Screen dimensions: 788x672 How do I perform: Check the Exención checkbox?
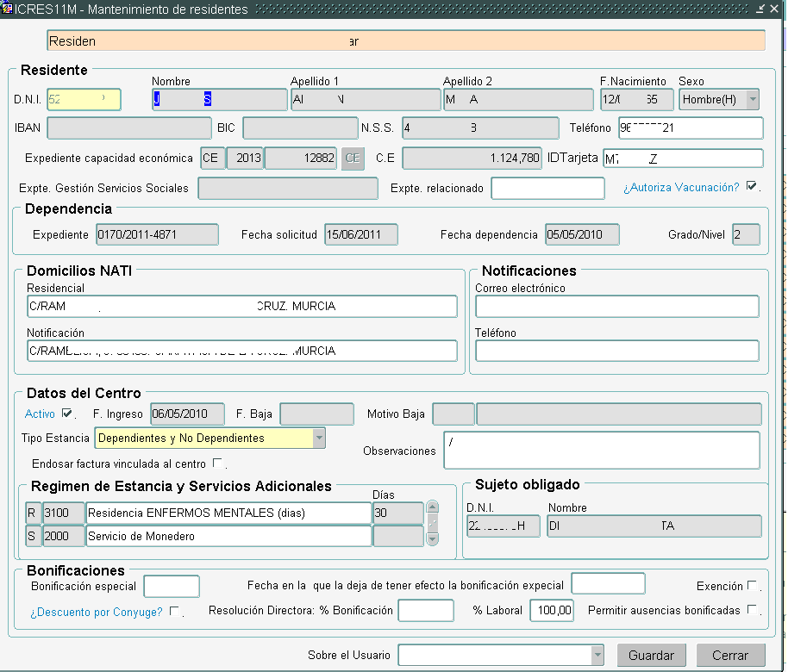pos(752,587)
